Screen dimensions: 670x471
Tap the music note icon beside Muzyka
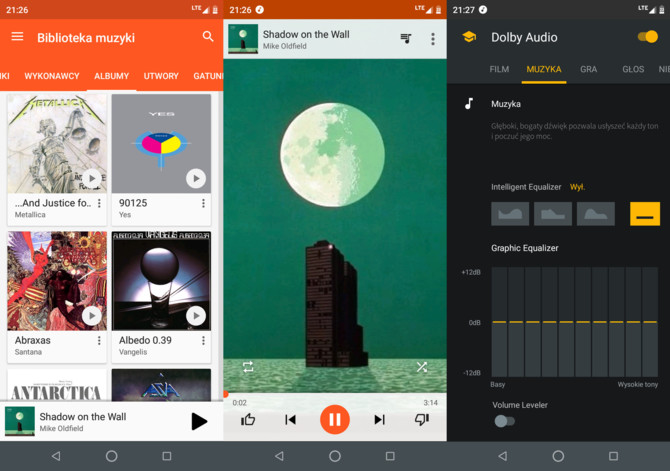pyautogui.click(x=469, y=103)
